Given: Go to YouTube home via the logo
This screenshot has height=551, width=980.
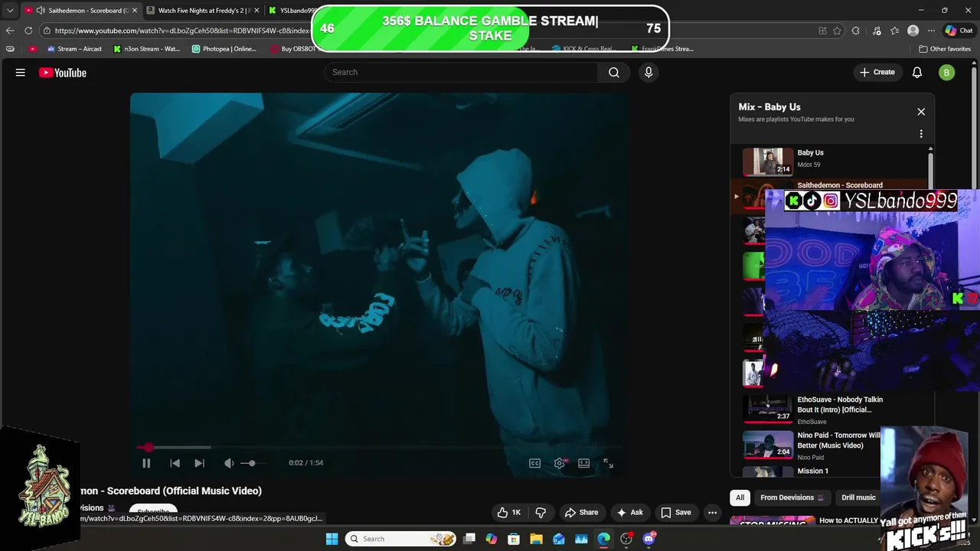Looking at the screenshot, I should [63, 73].
